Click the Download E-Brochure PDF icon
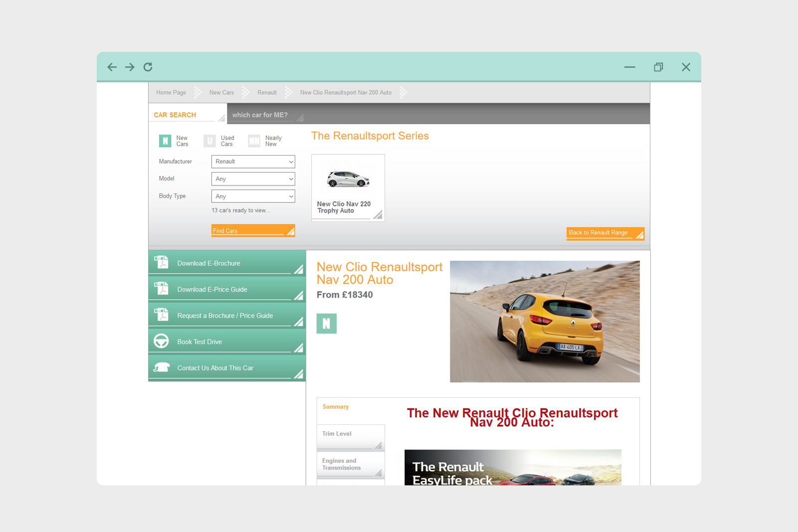This screenshot has width=798, height=532. (161, 262)
